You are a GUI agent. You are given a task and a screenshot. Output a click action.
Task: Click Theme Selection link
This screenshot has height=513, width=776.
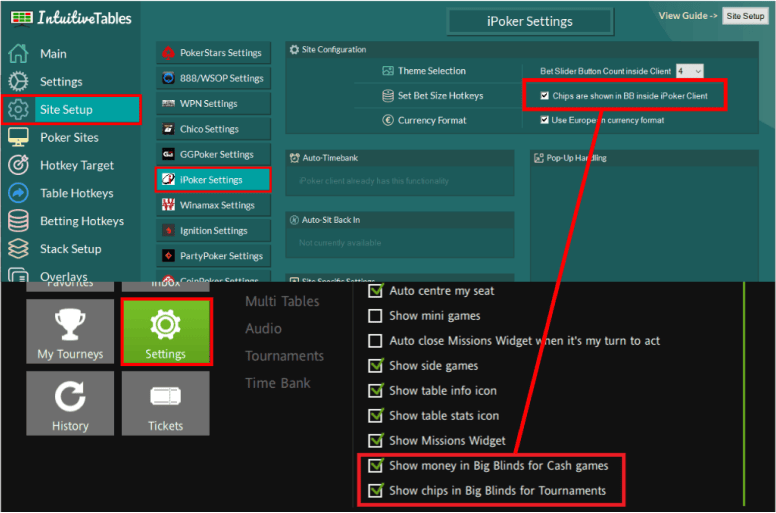click(432, 71)
